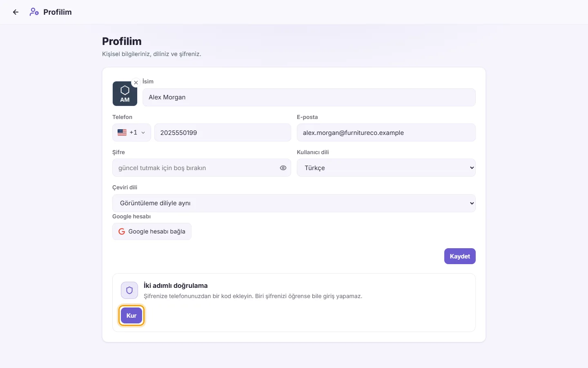588x368 pixels.
Task: Click the Kur button
Action: (x=131, y=316)
